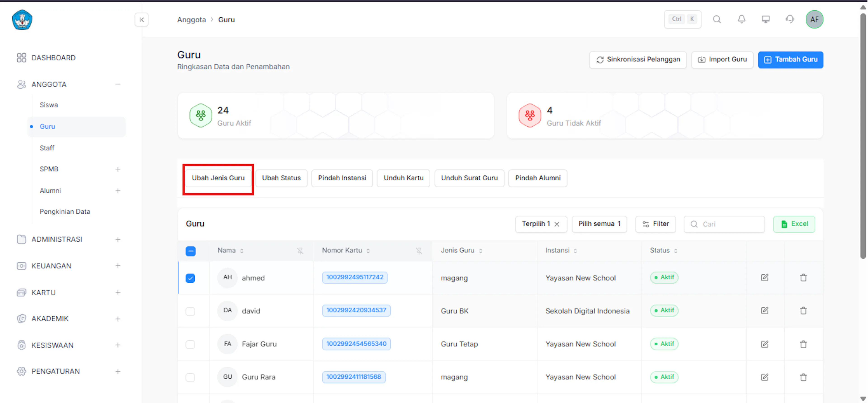The width and height of the screenshot is (868, 403).
Task: Click Pilih semua 1 button
Action: tap(599, 224)
